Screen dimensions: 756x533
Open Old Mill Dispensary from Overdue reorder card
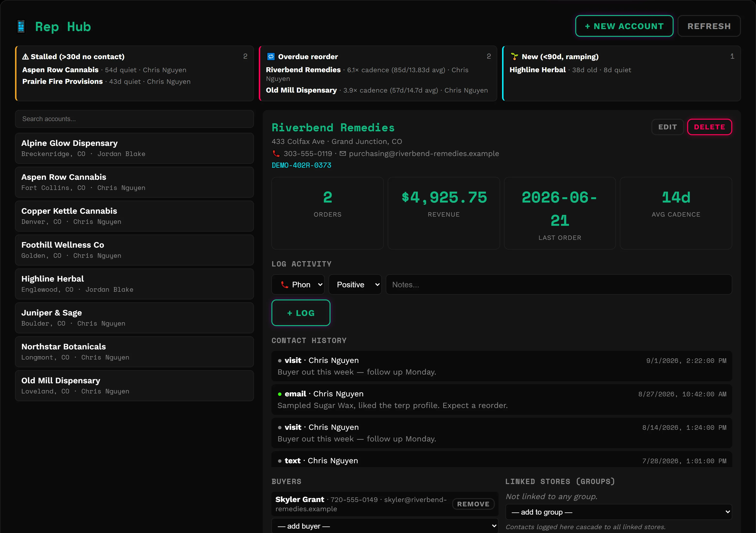[301, 90]
